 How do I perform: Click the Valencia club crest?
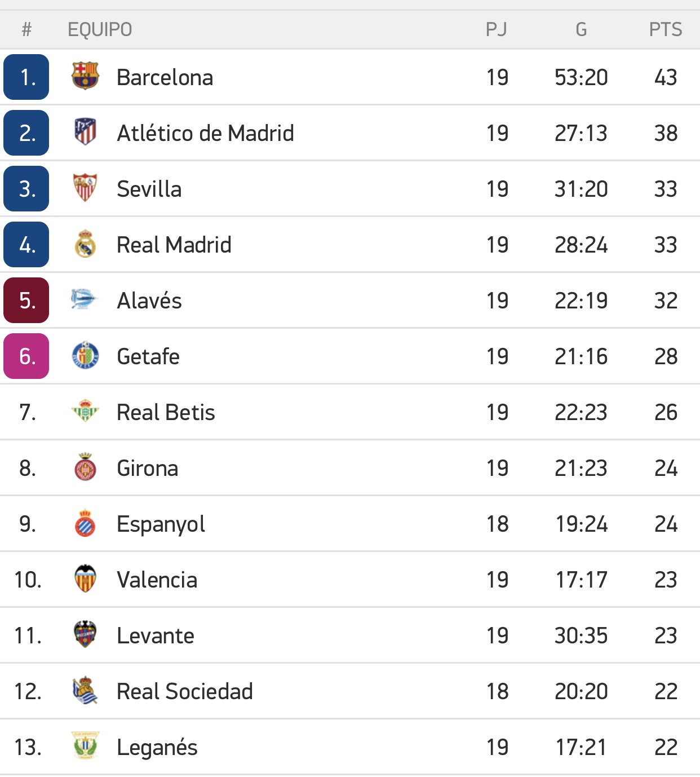85,579
